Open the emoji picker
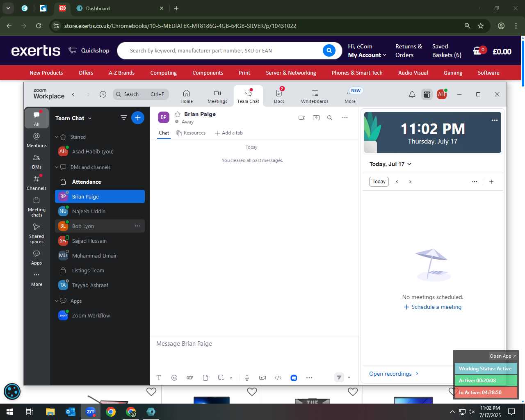The image size is (525, 420). pyautogui.click(x=174, y=378)
